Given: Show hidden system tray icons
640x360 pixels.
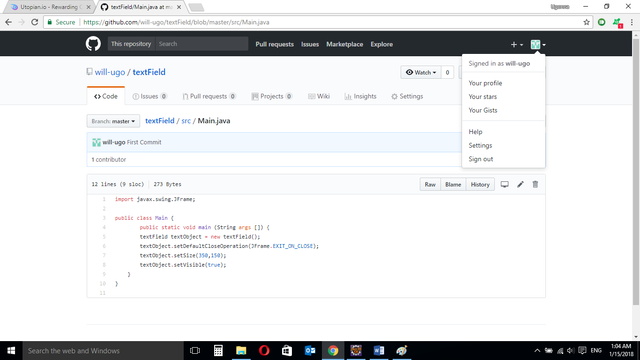Looking at the screenshot, I should point(537,351).
